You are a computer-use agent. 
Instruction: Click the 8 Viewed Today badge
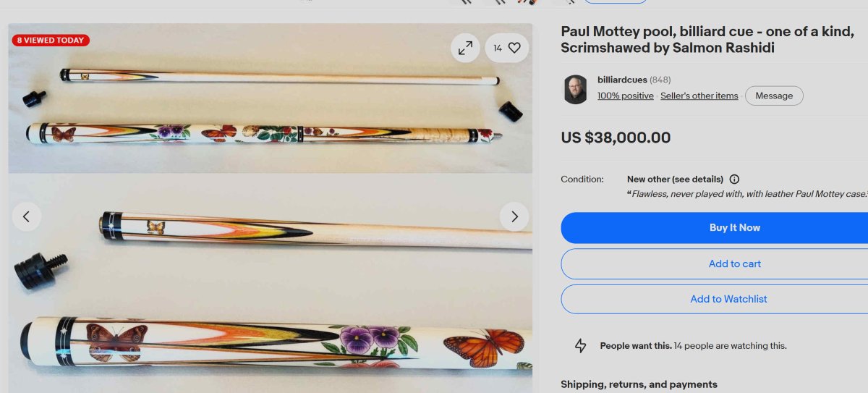click(51, 41)
